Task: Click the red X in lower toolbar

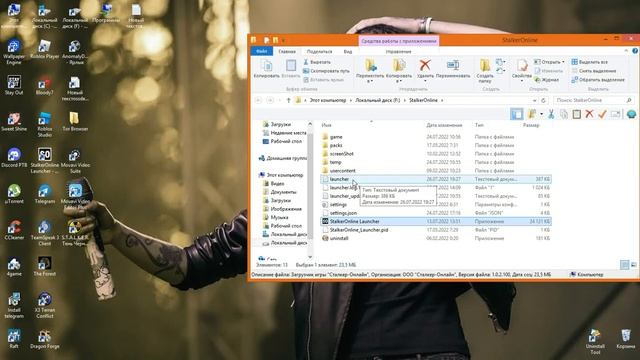Action: 589,114
